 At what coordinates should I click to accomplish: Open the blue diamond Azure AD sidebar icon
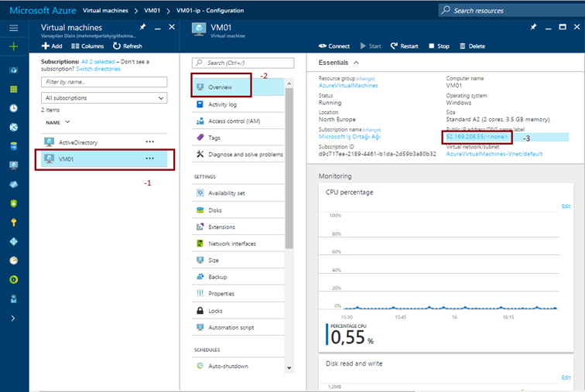(x=13, y=241)
